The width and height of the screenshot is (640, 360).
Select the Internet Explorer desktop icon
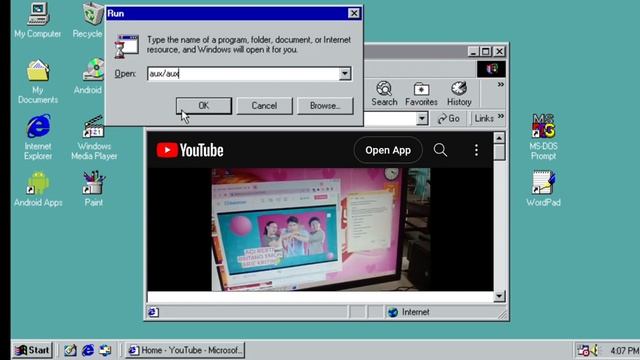(38, 137)
